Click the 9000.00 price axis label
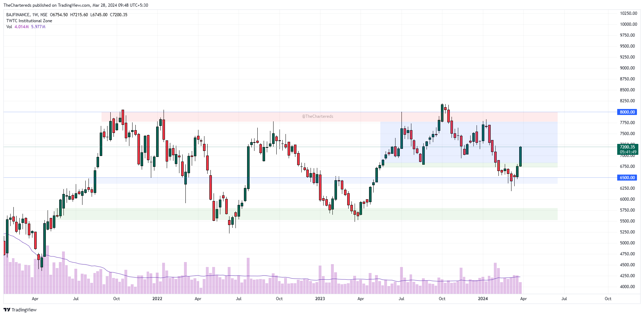The width and height of the screenshot is (644, 316). [x=627, y=68]
